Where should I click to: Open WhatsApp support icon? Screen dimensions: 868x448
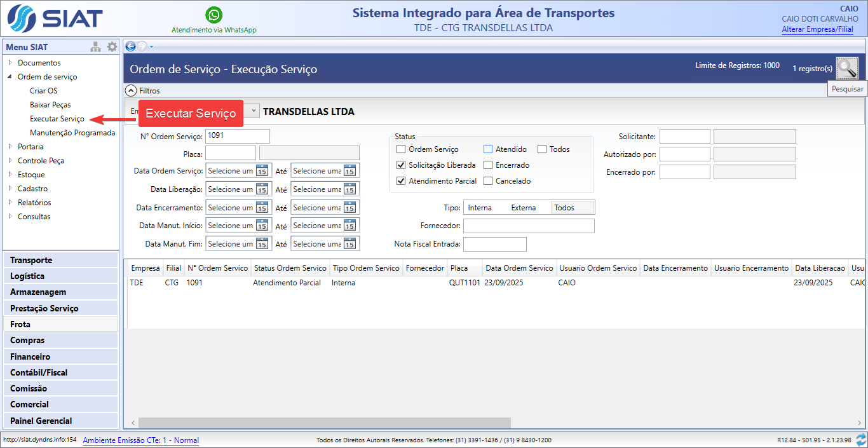(214, 15)
